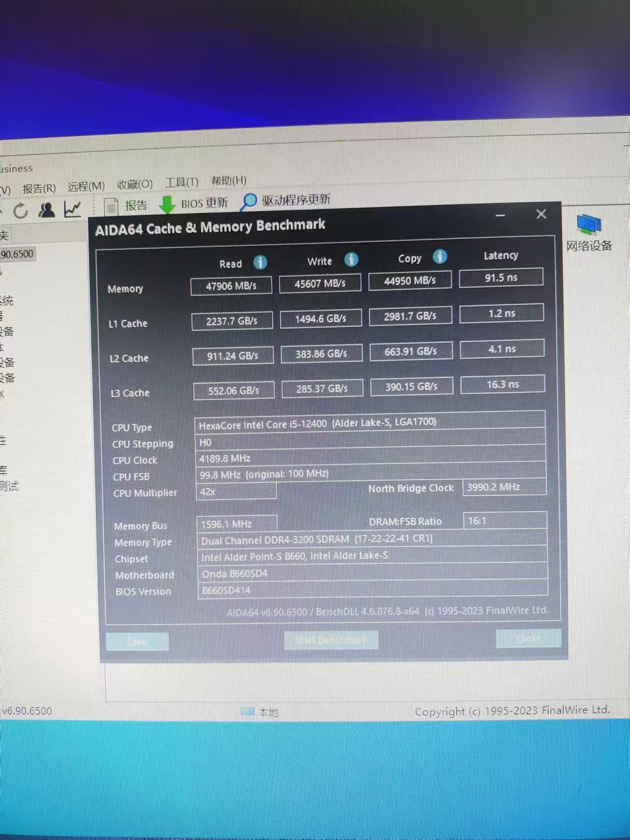Click L3 Cache Latency 16.3 ns
This screenshot has width=630, height=840.
[502, 384]
